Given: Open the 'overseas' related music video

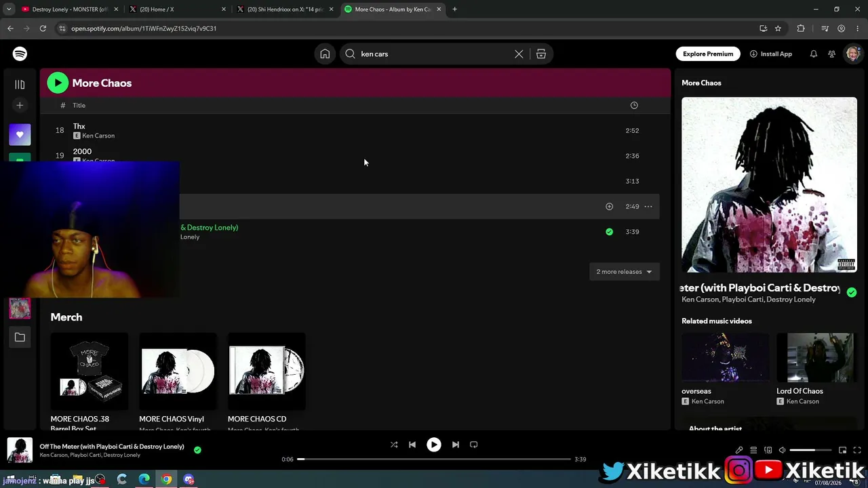Looking at the screenshot, I should pyautogui.click(x=725, y=369).
